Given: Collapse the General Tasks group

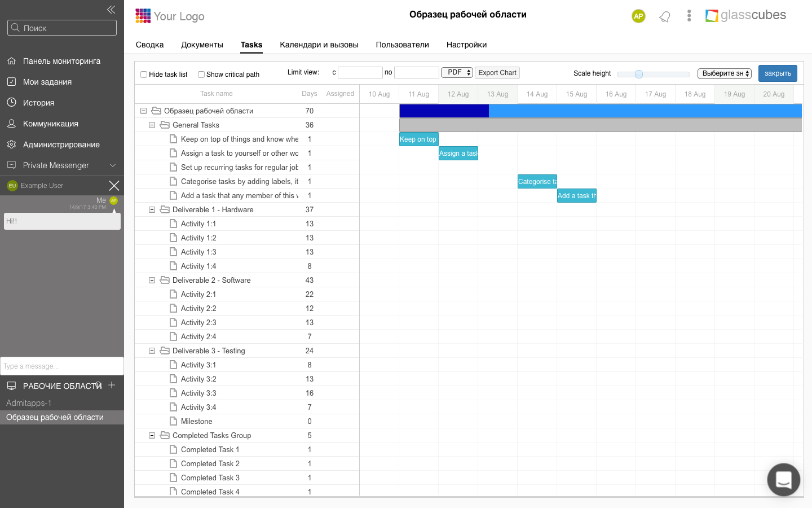Looking at the screenshot, I should 152,125.
